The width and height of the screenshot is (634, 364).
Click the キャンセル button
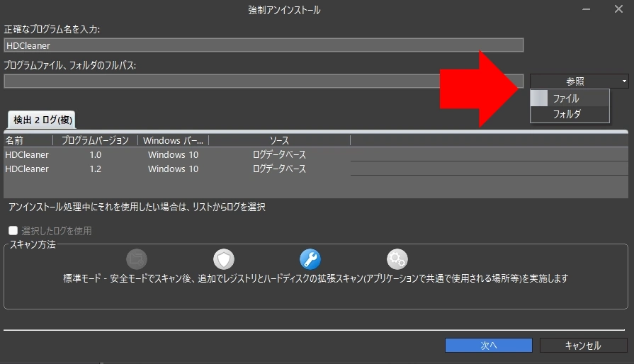click(x=583, y=346)
